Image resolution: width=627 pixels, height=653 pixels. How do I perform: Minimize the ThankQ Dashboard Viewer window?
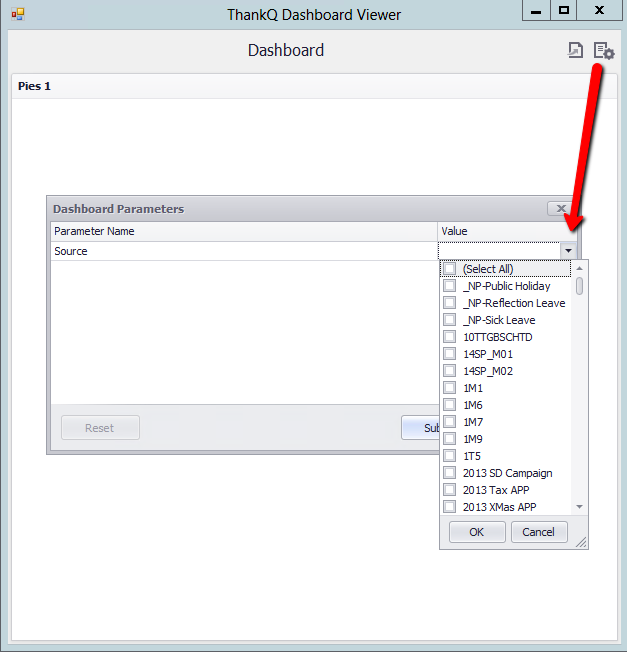pos(536,10)
